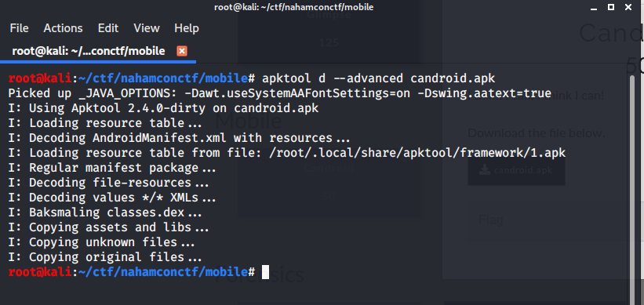Click the download icon beside candroid.apk
Screen dimensions: 644x305
[485, 170]
